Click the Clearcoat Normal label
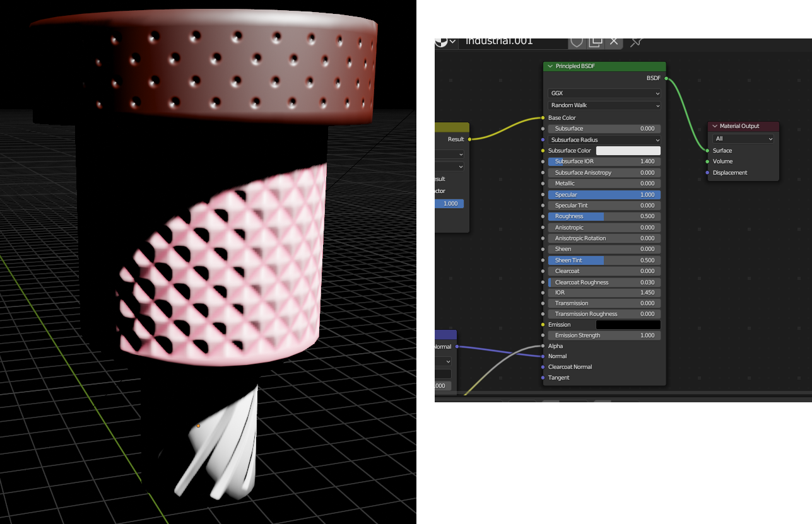This screenshot has height=524, width=812. tap(570, 367)
